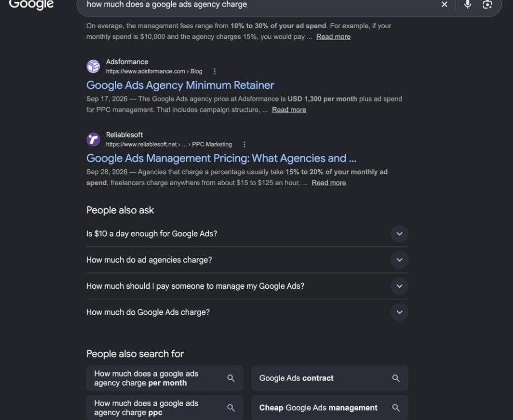Search related 'Cheap Google Ads management'
513x420 pixels.
(x=330, y=408)
